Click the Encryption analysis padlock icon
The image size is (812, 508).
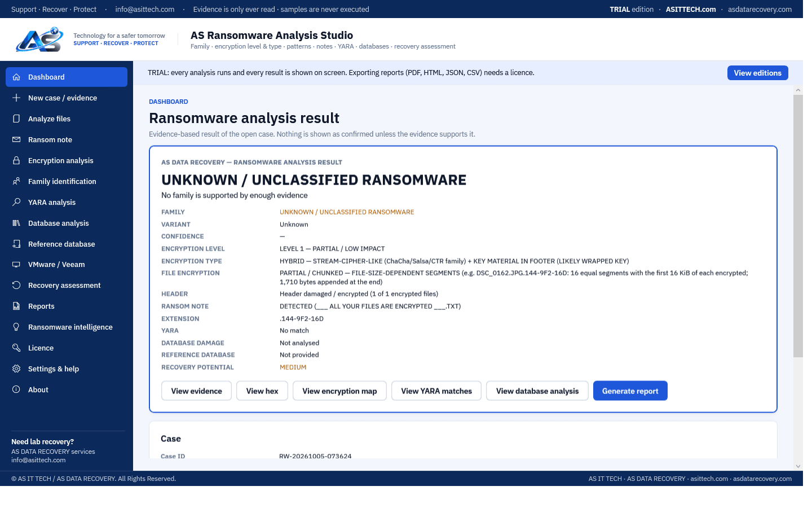16,161
